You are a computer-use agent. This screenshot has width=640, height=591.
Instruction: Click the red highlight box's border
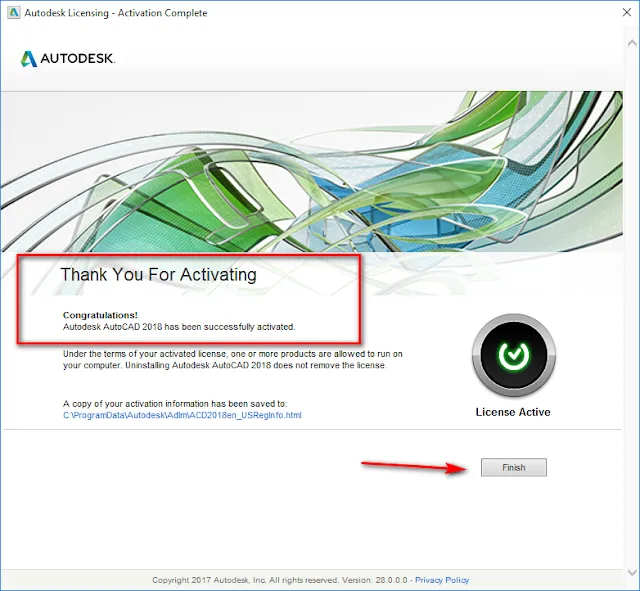[x=357, y=300]
